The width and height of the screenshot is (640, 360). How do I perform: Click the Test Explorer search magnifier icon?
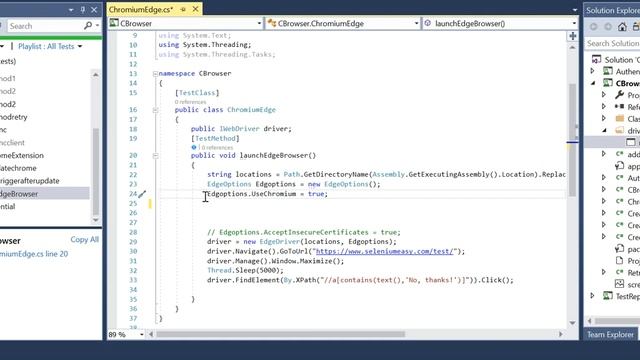pos(88,26)
